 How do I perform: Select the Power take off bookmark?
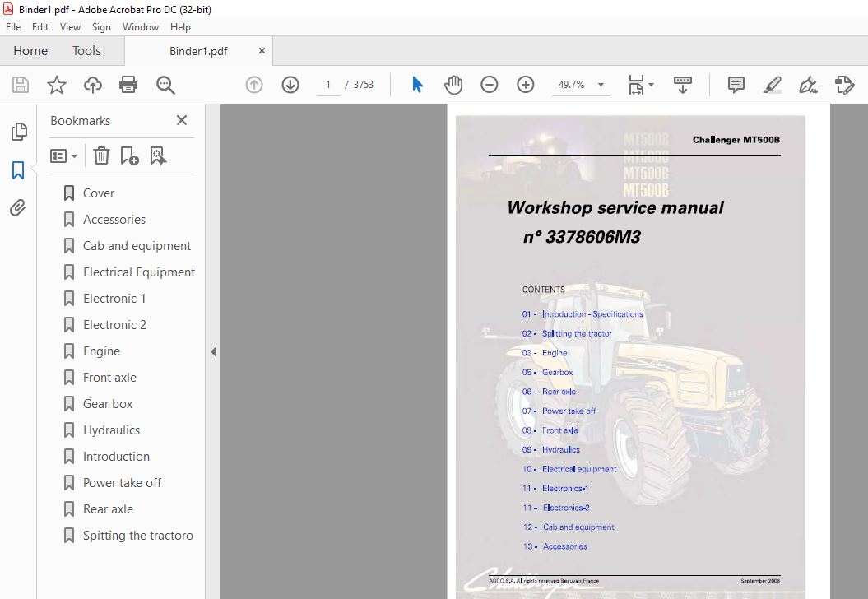pyautogui.click(x=122, y=483)
